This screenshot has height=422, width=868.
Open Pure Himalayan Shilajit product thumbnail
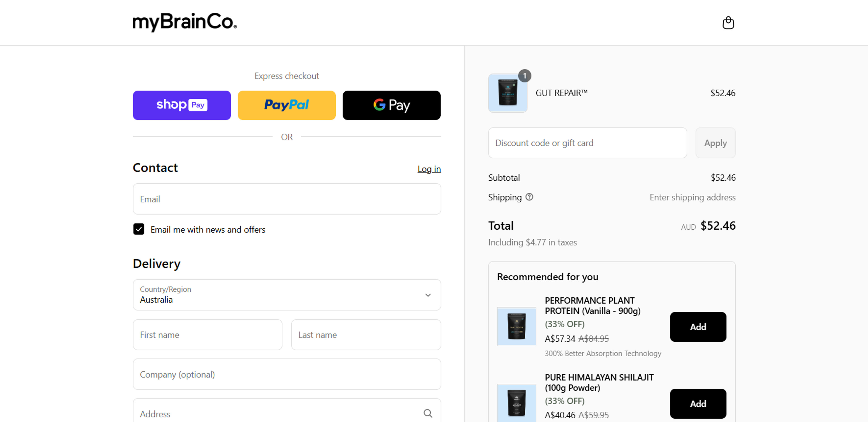pos(516,403)
